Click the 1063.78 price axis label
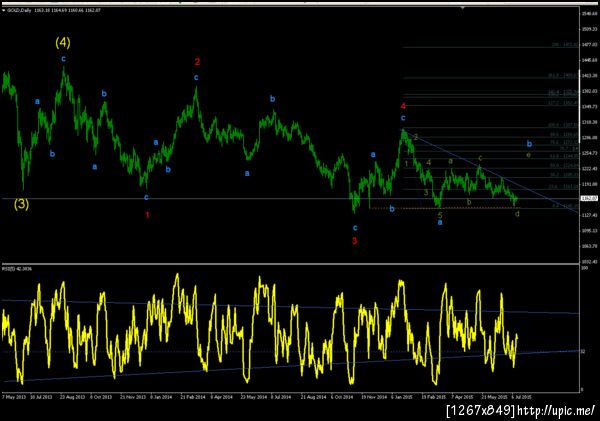Image resolution: width=600 pixels, height=421 pixels. (x=589, y=246)
